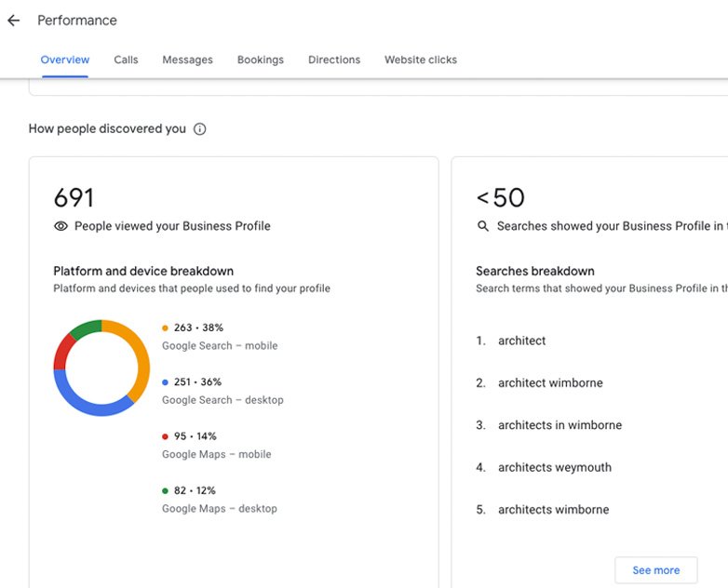Click the orange dot for Google Search mobile
This screenshot has width=728, height=588.
click(165, 328)
